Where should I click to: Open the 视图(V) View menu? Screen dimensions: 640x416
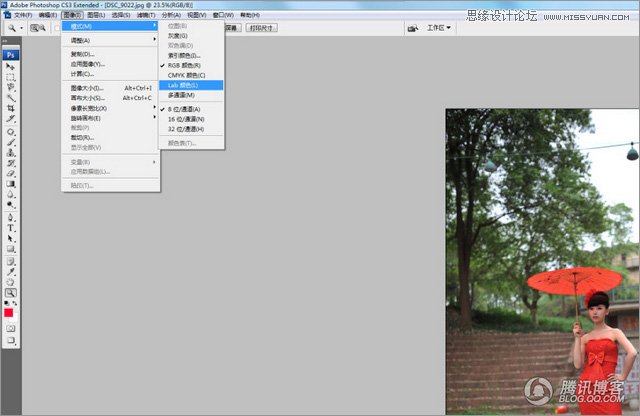(197, 15)
